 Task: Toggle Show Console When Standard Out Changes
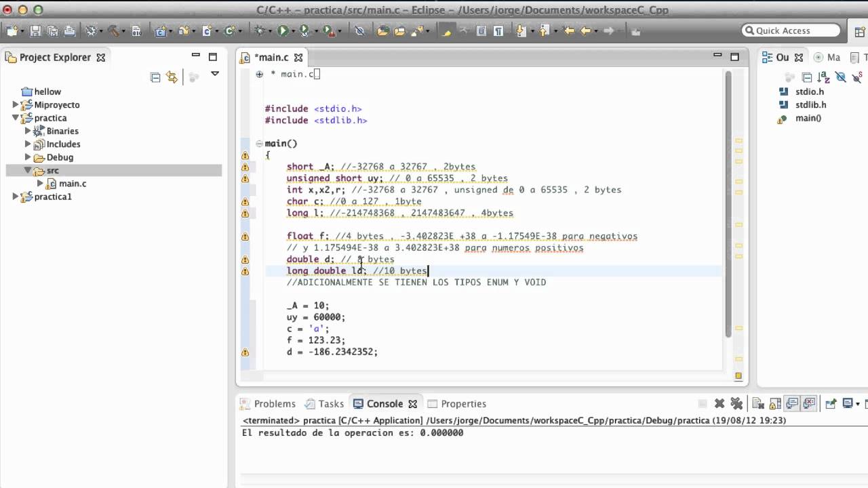[791, 404]
